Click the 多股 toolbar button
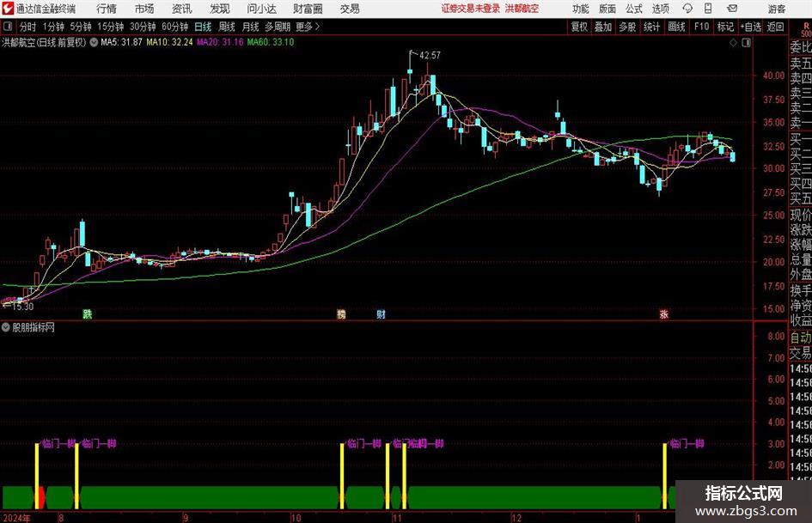Viewport: 812px width, 523px height. click(x=627, y=27)
